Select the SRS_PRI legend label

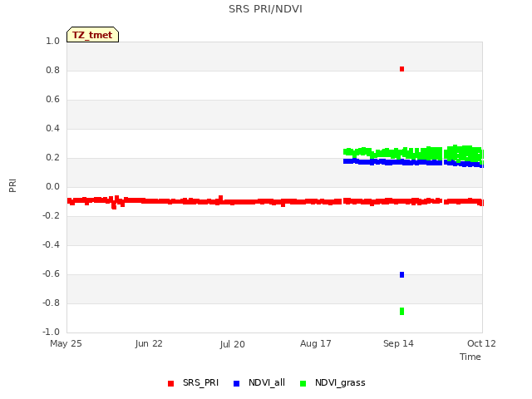pyautogui.click(x=200, y=382)
